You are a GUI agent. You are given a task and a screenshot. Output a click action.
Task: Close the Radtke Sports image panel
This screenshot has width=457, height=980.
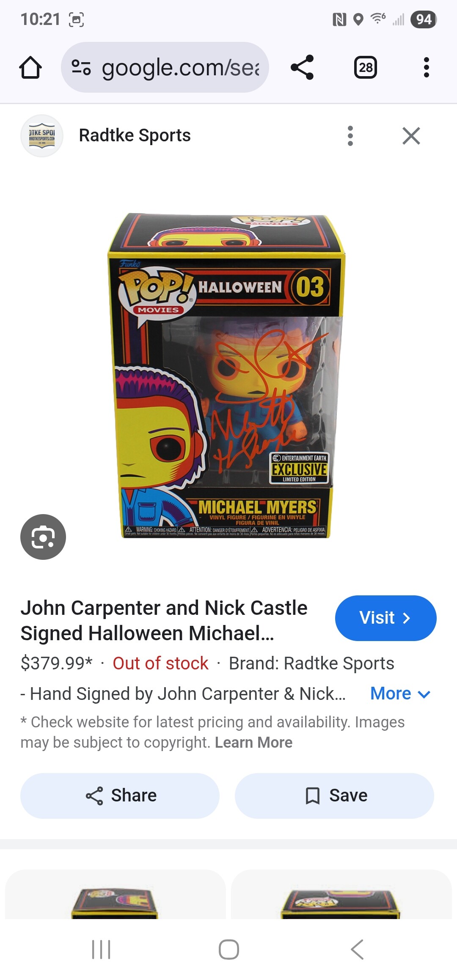411,136
